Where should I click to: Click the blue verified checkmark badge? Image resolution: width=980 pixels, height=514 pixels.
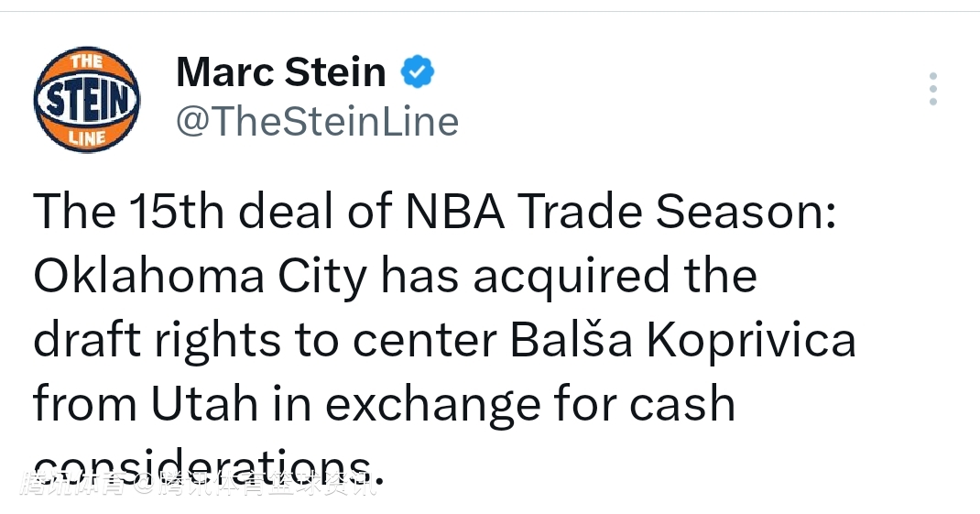418,71
